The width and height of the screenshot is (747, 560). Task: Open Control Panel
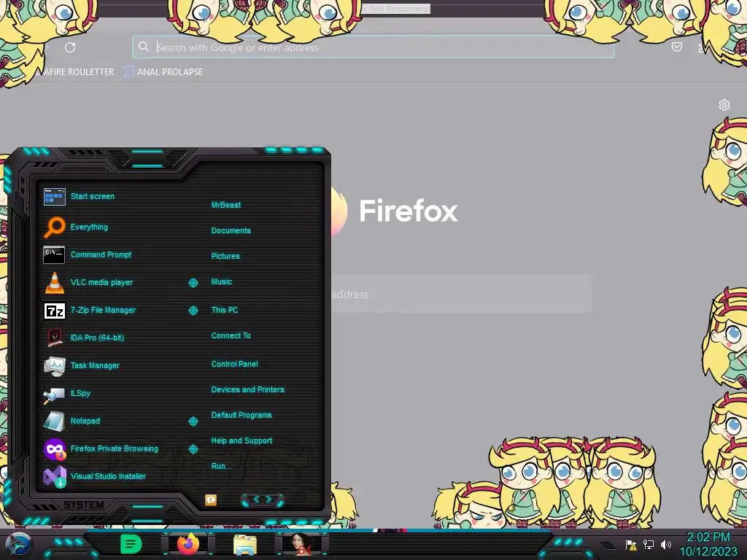(x=234, y=365)
